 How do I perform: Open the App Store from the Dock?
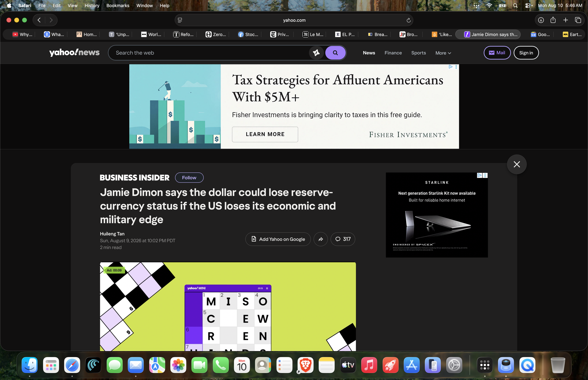point(412,365)
